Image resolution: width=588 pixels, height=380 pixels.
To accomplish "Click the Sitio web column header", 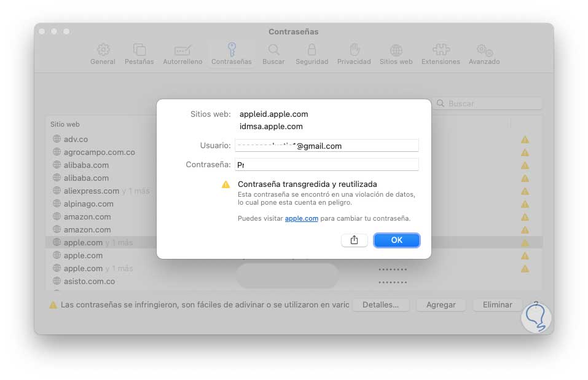I will (x=65, y=124).
